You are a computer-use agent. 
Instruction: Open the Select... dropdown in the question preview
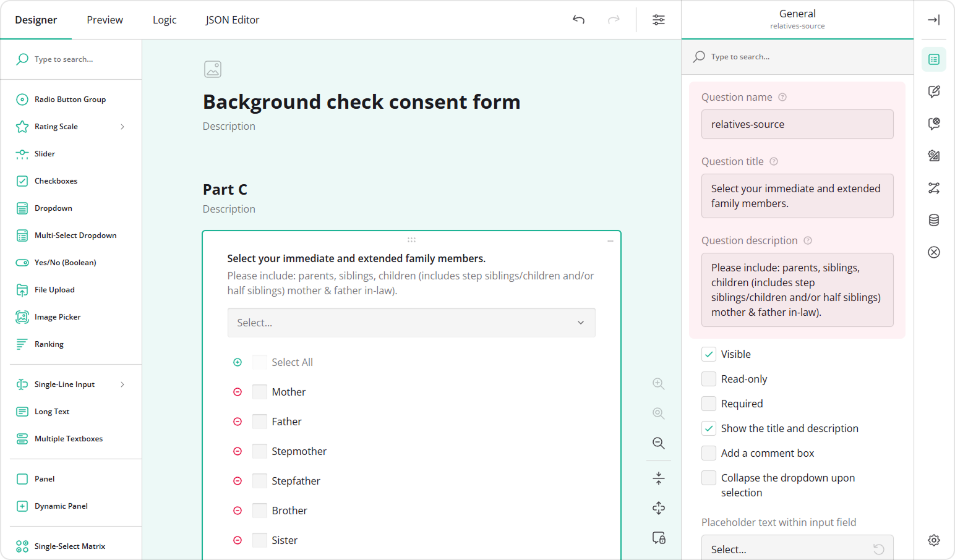tap(411, 322)
